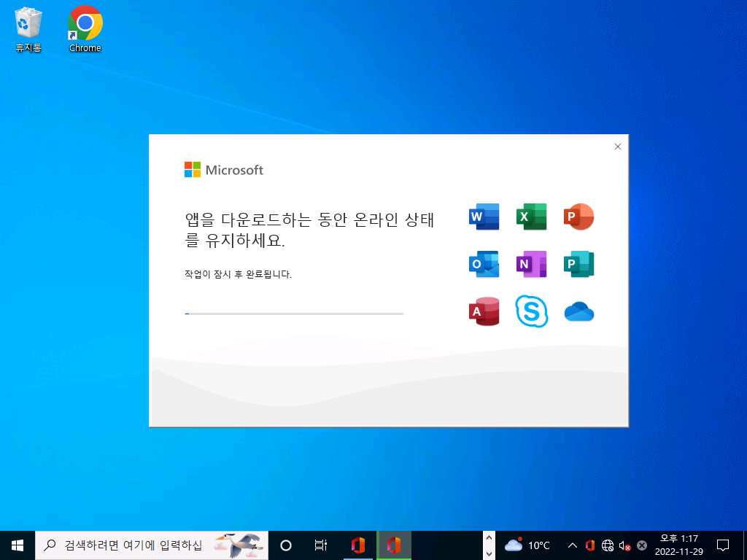Open the Recycle Bin (휴지통) desktop icon
747x560 pixels.
point(28,29)
